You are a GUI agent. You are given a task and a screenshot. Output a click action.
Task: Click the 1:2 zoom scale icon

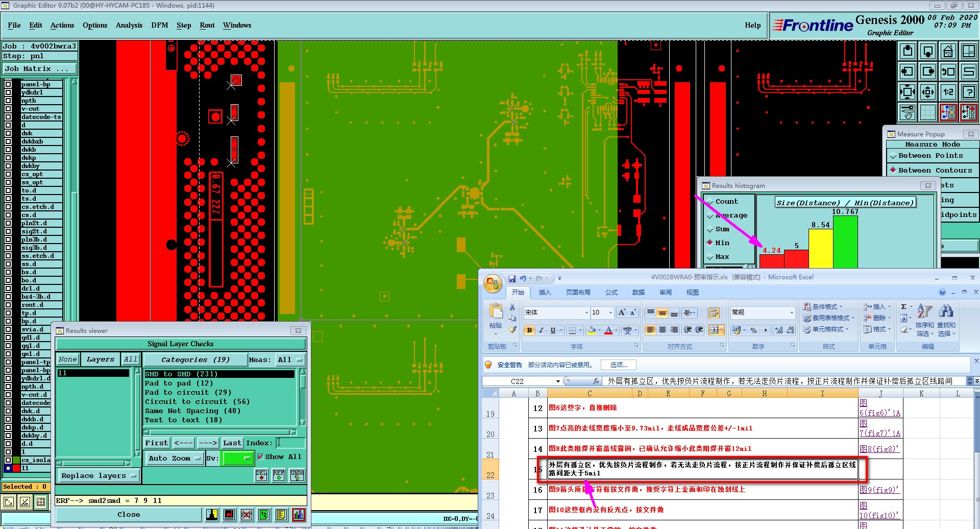coord(948,92)
